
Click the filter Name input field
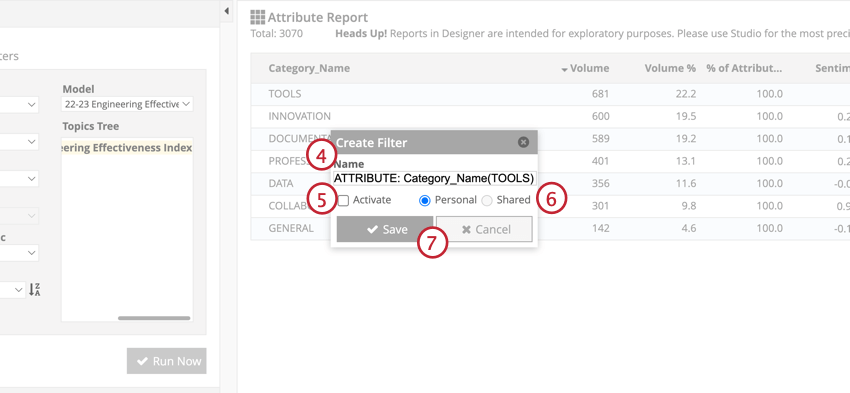point(434,178)
